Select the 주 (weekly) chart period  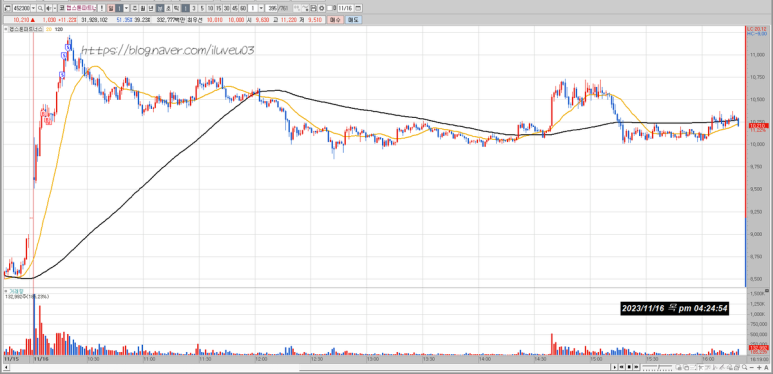point(135,8)
